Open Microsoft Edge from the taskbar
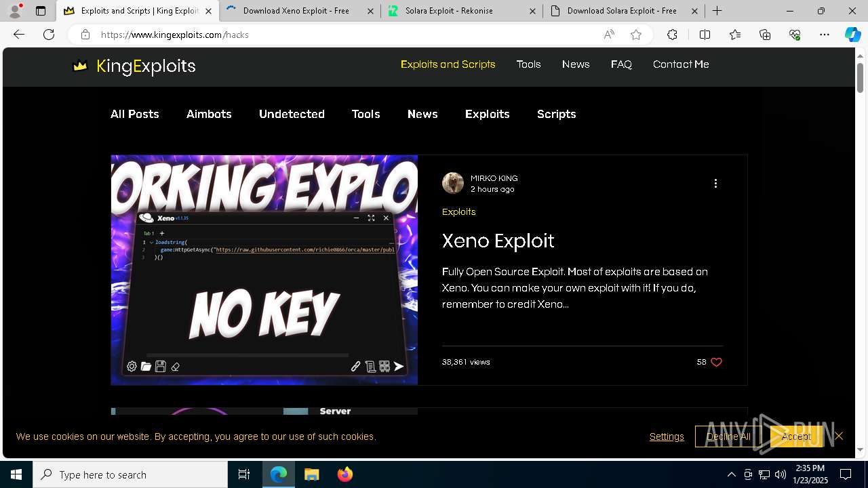The image size is (868, 488). pos(279,474)
